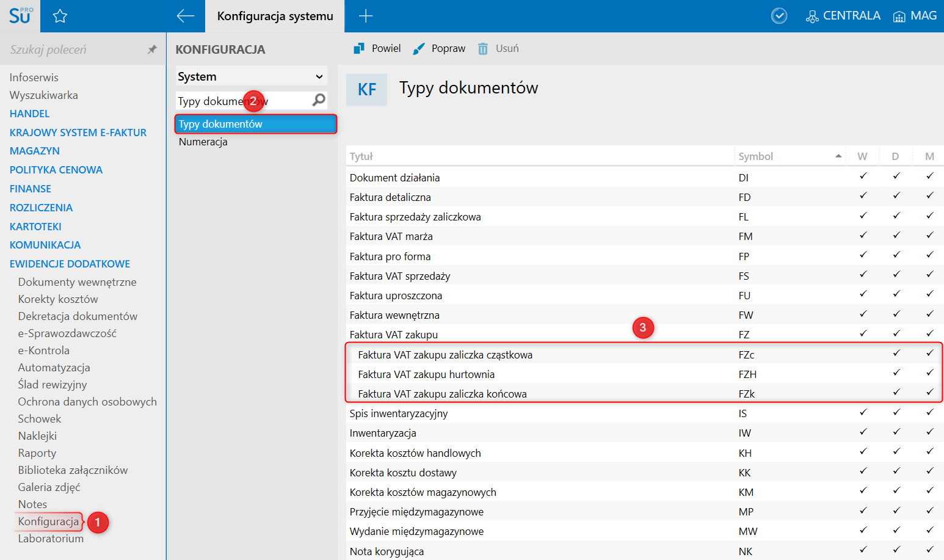Expand the KOMUNIKACJA section

pos(45,245)
